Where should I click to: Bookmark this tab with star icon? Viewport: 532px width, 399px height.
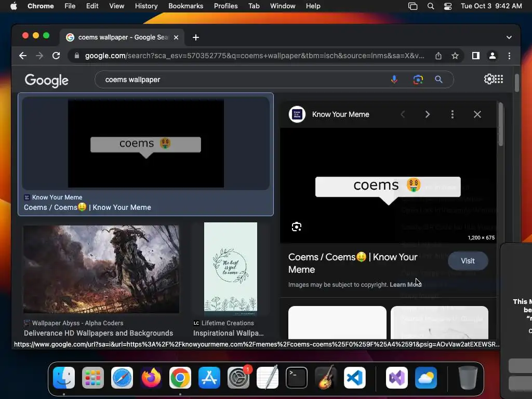455,56
